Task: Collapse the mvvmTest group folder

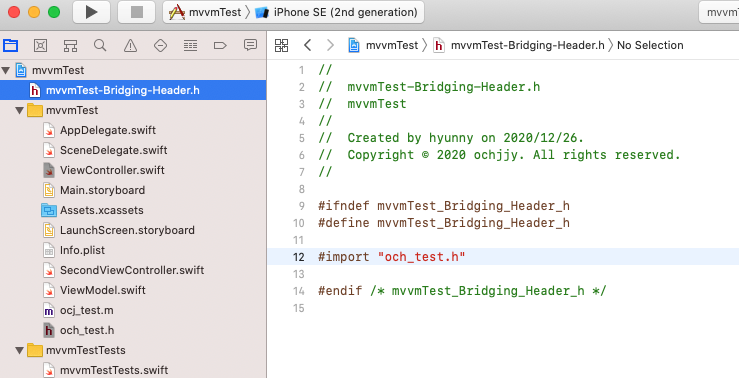Action: coord(19,111)
